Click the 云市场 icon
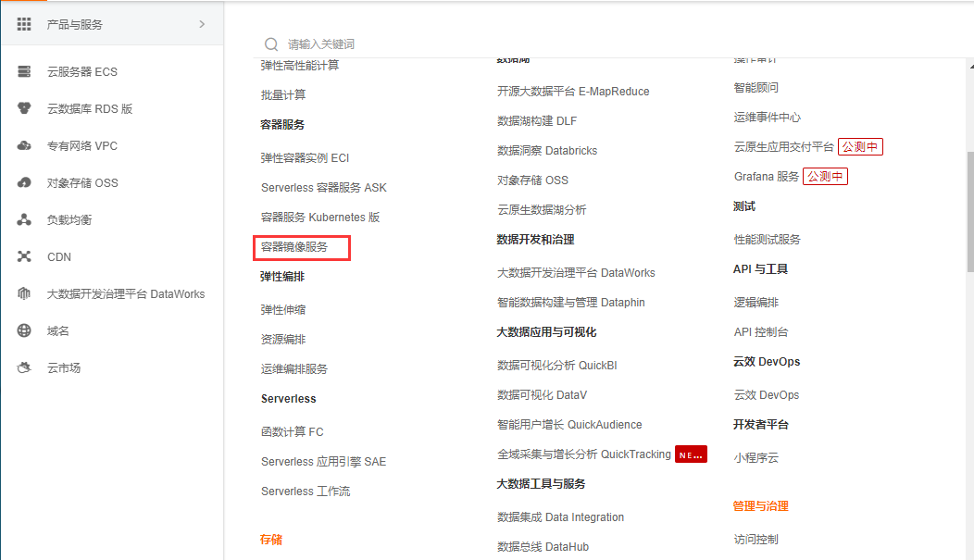This screenshot has height=560, width=974. click(x=24, y=367)
